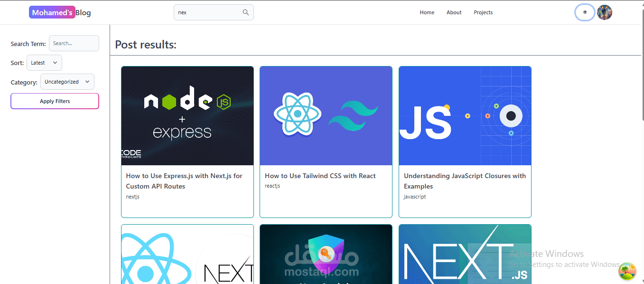Toggle the dark mode theme button
This screenshot has height=284, width=644.
click(x=585, y=12)
